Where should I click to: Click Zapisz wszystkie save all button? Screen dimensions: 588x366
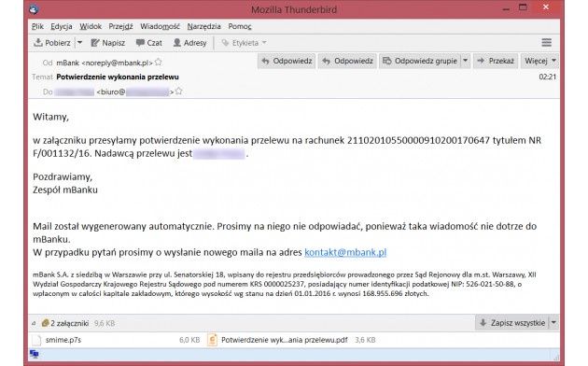pyautogui.click(x=512, y=323)
